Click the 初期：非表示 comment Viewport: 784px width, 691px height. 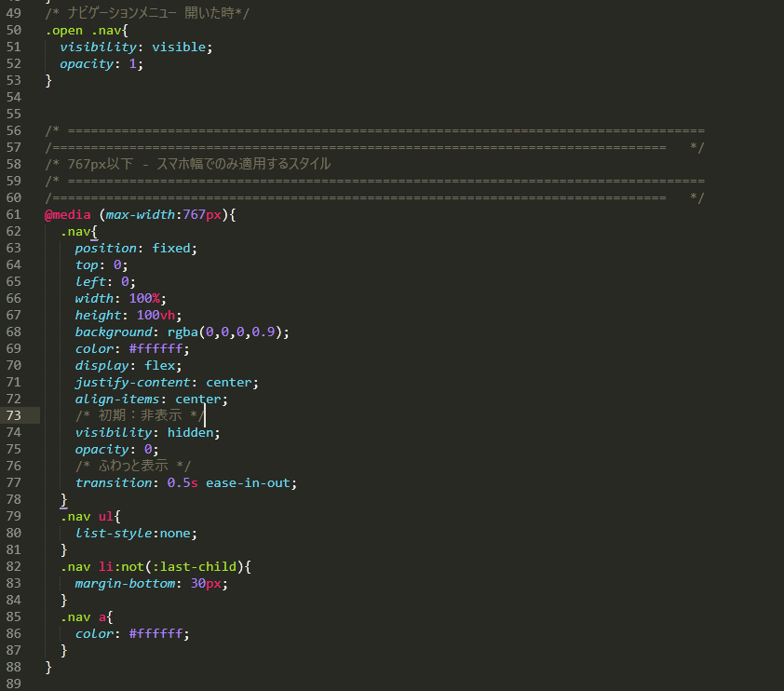(x=140, y=415)
